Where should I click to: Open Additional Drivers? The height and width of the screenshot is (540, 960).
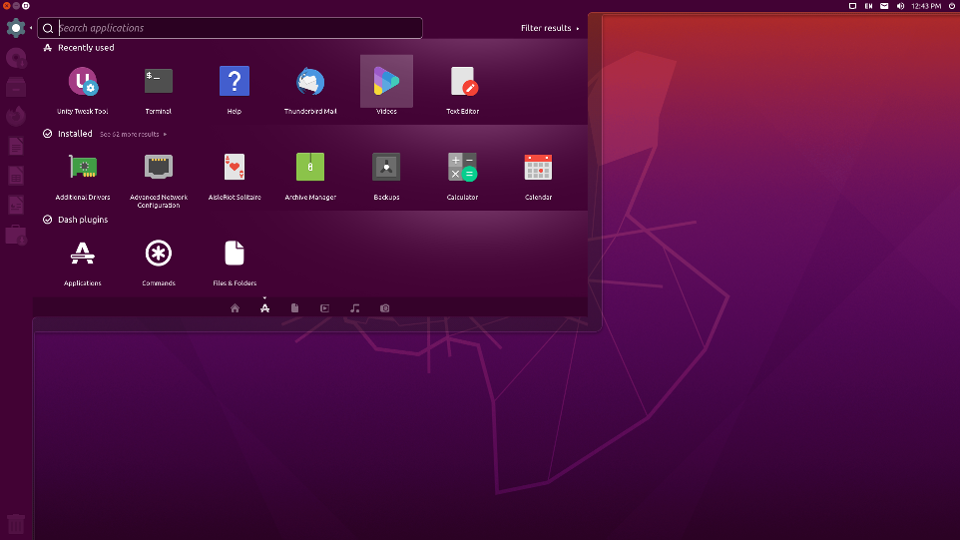pos(83,176)
